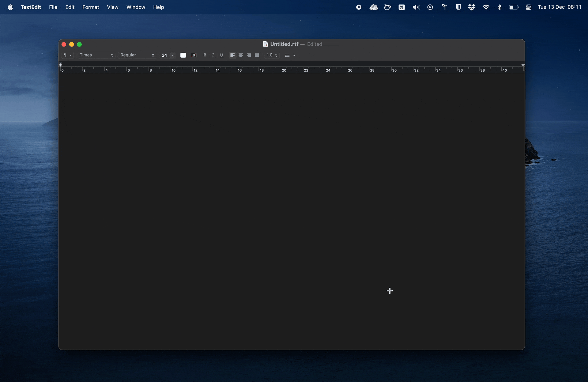Open the Regular typeface style selector
Image resolution: width=588 pixels, height=382 pixels.
(137, 55)
